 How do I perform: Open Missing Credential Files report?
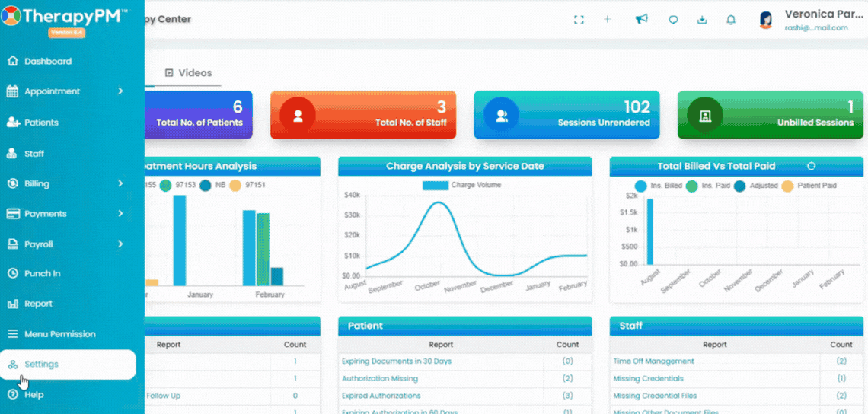[655, 396]
